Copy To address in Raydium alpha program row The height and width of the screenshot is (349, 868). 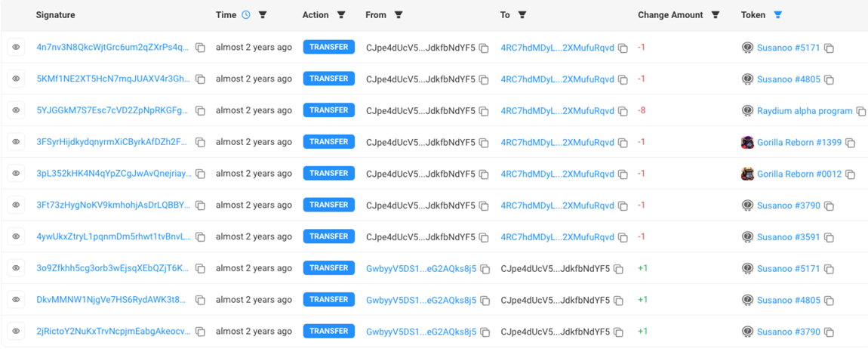(623, 111)
